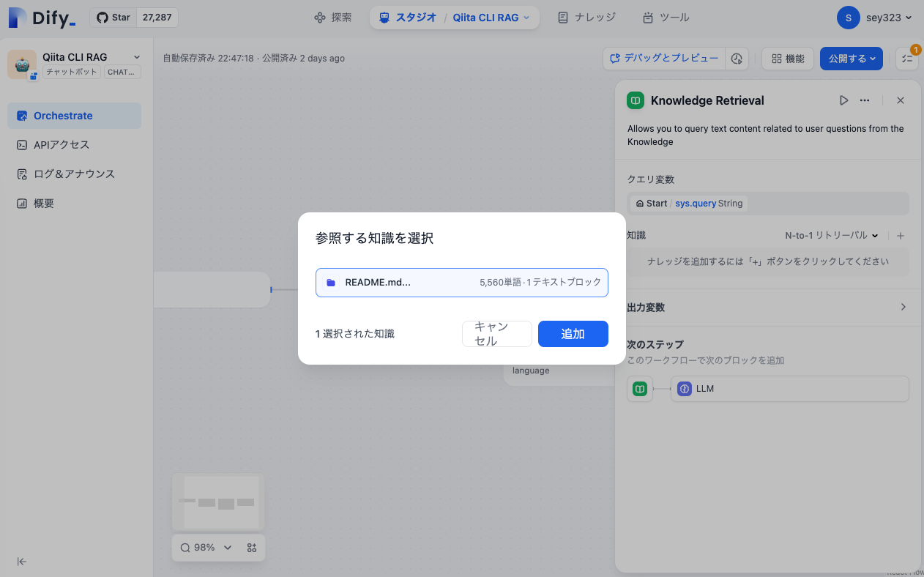Screen dimensions: 924x577
Task: Open the 探索 tab
Action: (x=333, y=18)
